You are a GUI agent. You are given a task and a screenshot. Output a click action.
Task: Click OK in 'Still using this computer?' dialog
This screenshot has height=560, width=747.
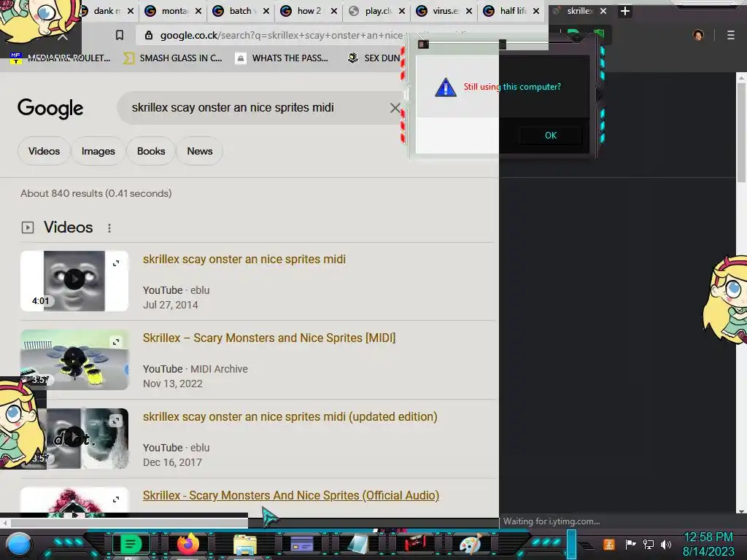(551, 135)
